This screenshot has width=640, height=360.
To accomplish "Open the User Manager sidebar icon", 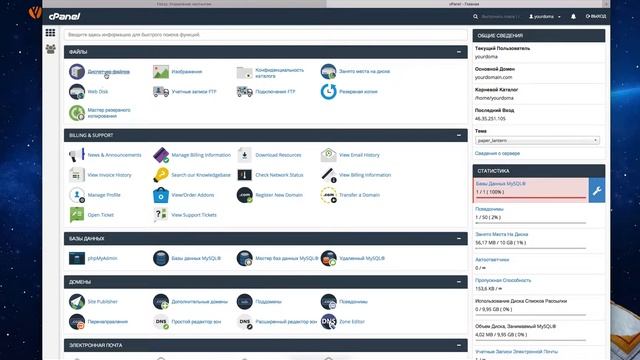I will pyautogui.click(x=50, y=49).
